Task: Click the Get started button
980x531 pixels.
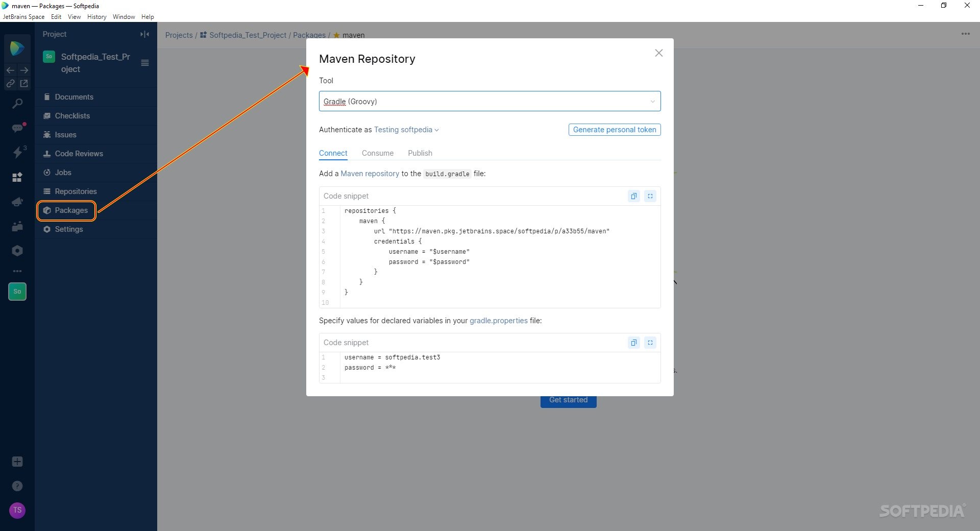Action: 569,400
